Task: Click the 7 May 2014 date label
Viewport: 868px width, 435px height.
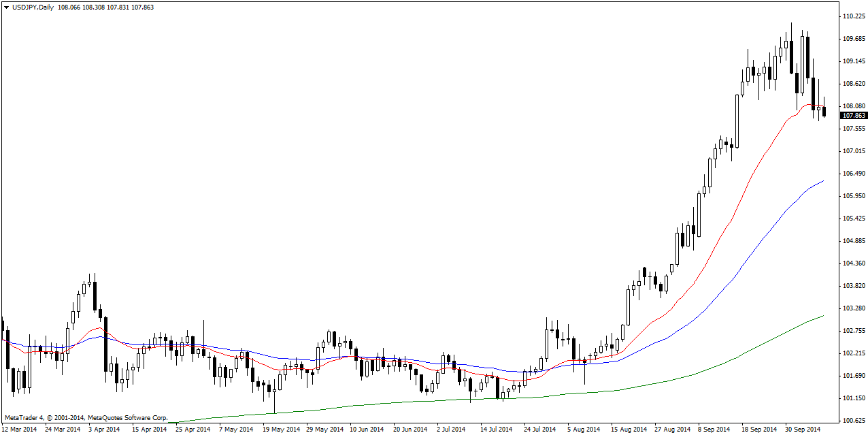Action: click(237, 430)
